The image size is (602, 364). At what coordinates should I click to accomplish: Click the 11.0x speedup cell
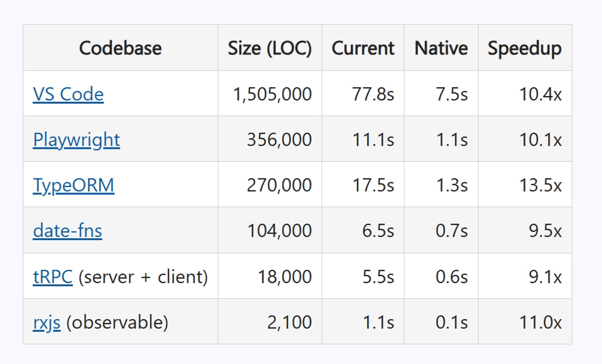click(540, 322)
